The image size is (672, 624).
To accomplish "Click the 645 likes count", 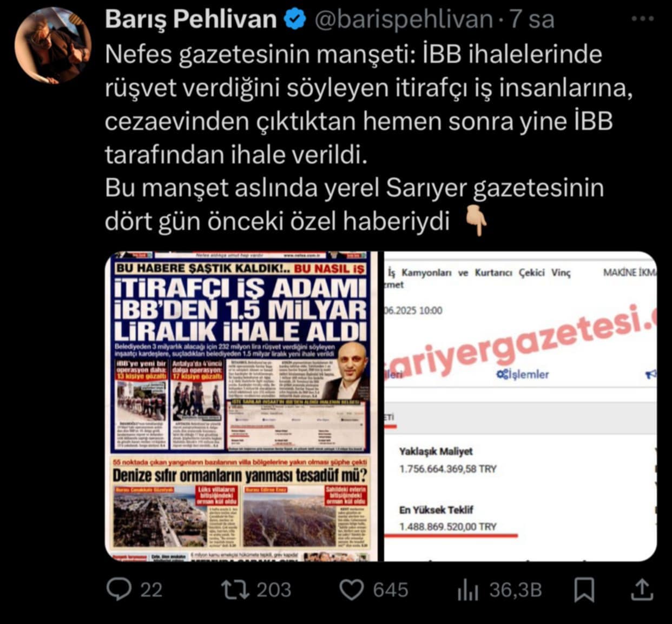I will click(391, 590).
